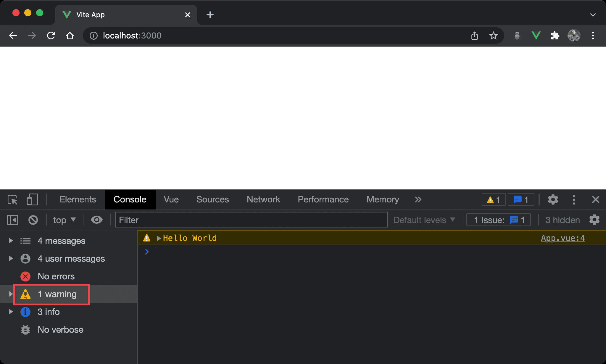The image size is (606, 364).
Task: Reload the localhost page
Action: click(51, 36)
